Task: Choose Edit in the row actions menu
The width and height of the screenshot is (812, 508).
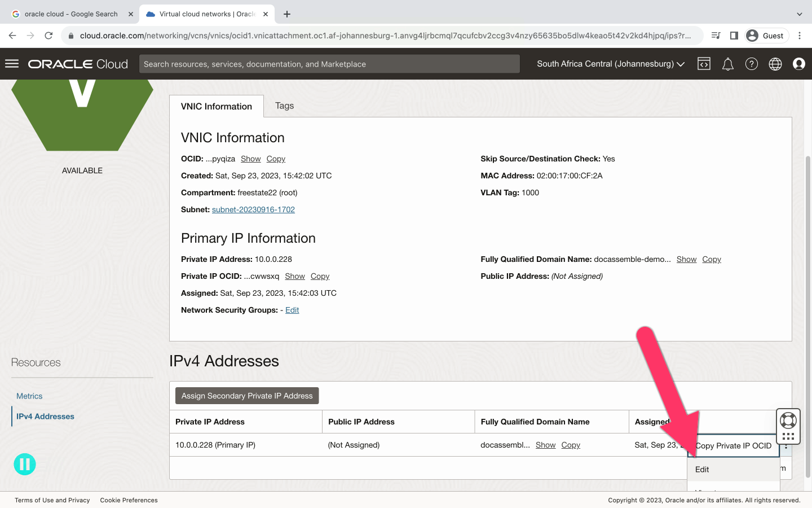Action: tap(733, 470)
